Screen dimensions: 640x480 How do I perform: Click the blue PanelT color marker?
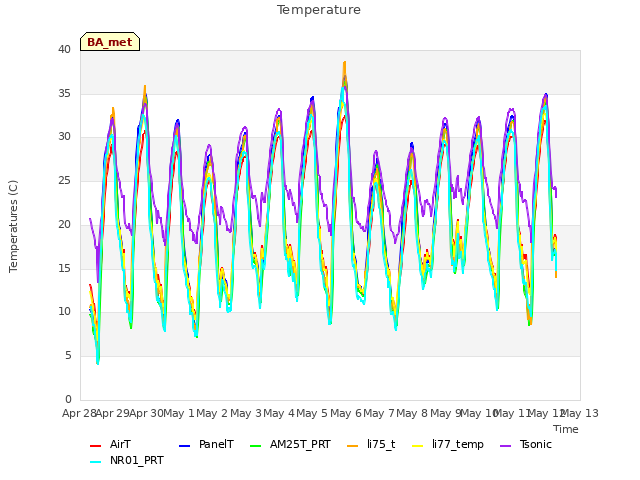click(184, 446)
